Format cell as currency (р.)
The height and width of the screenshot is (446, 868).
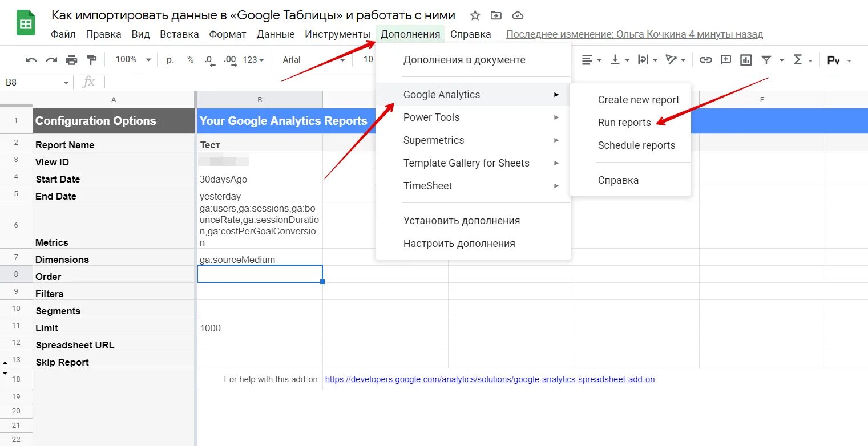(x=170, y=60)
